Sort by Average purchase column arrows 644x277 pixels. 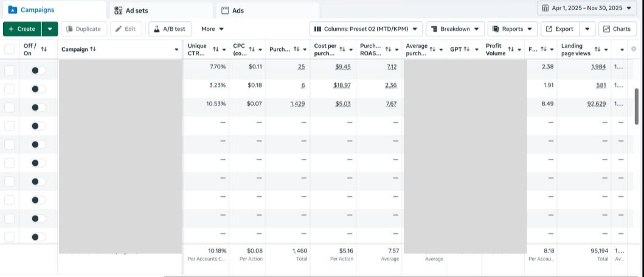(x=432, y=49)
